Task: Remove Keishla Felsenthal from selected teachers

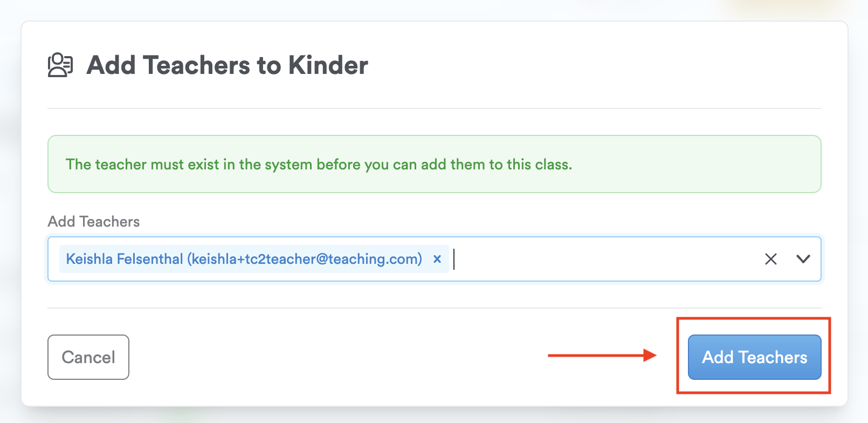Action: point(437,259)
